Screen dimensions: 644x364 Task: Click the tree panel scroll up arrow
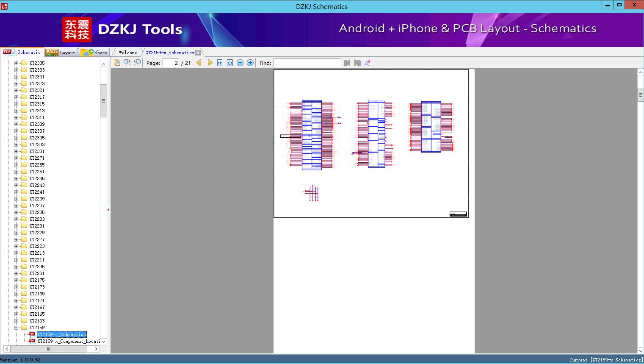103,64
